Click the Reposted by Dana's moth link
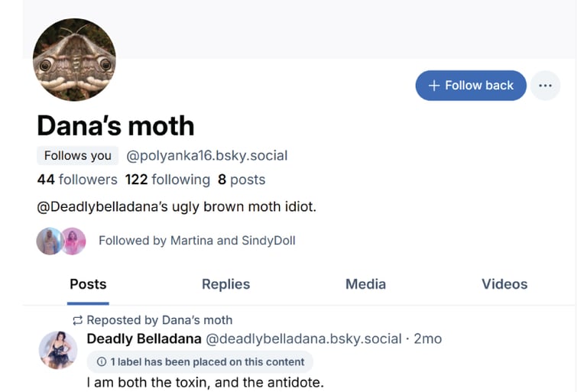The image size is (587, 392). 159,320
